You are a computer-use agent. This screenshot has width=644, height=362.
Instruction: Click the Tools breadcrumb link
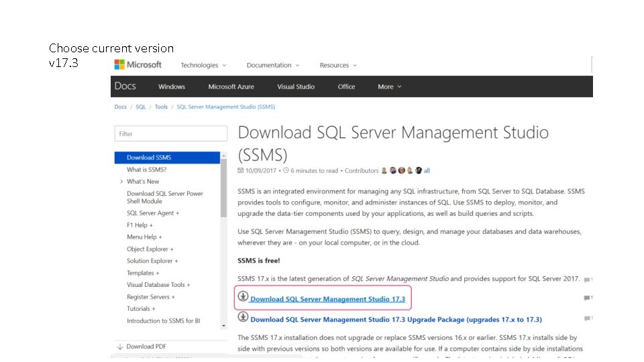point(161,107)
